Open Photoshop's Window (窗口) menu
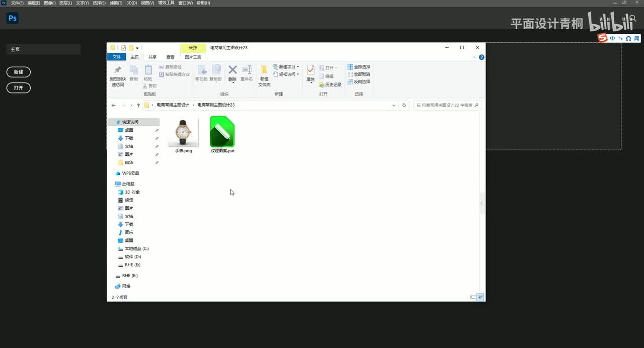 click(x=186, y=3)
